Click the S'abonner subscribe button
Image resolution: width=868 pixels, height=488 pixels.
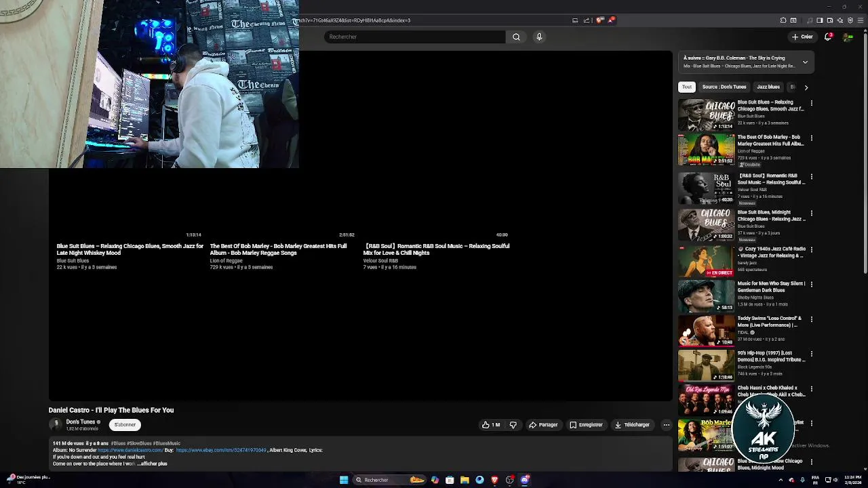[125, 425]
